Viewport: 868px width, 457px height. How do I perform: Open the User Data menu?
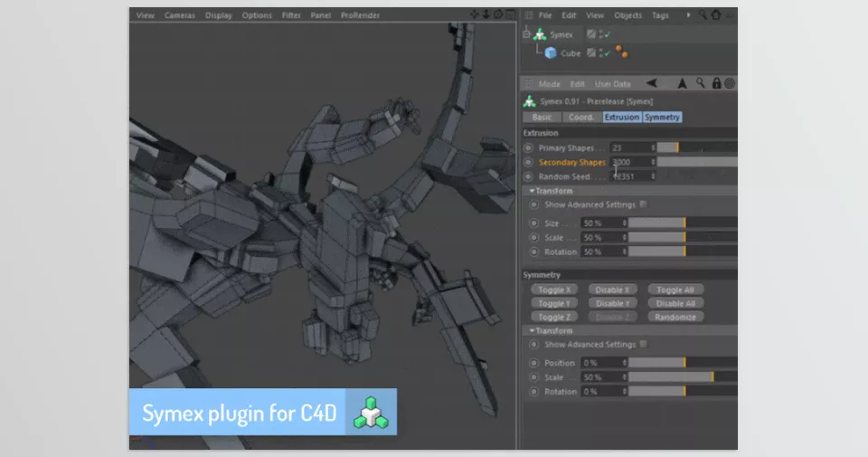tap(613, 84)
